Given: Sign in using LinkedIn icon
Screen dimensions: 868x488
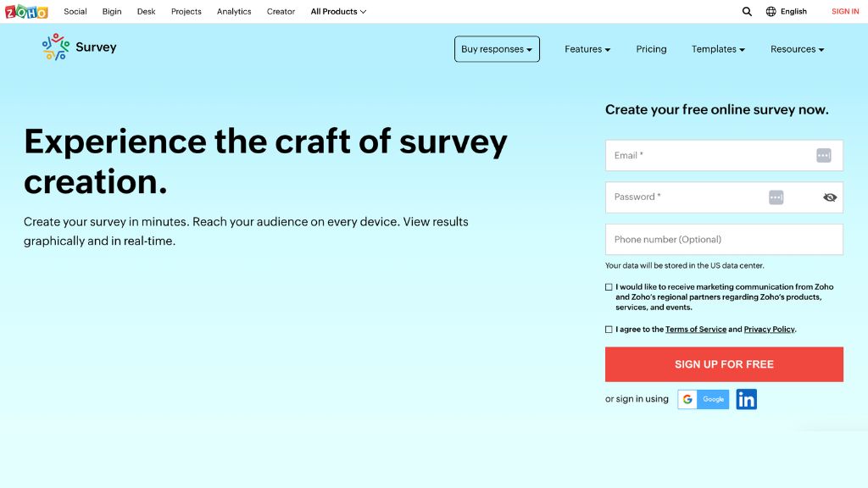Looking at the screenshot, I should click(746, 399).
